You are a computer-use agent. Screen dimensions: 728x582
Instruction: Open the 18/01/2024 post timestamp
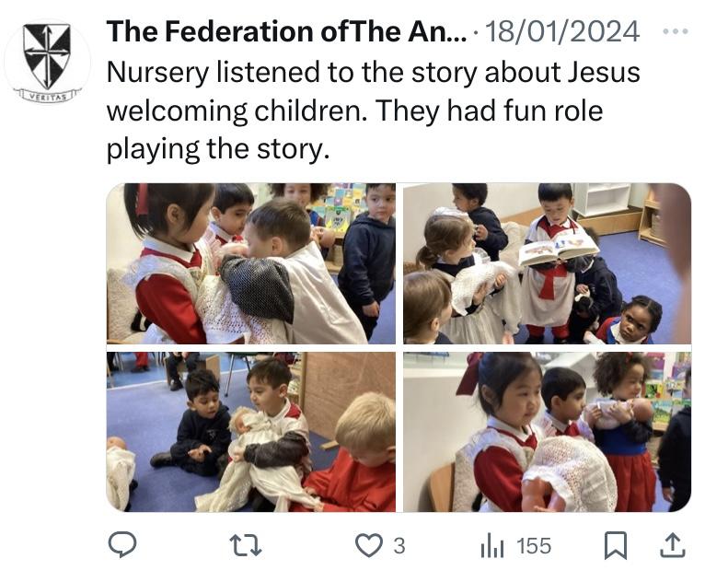561,31
